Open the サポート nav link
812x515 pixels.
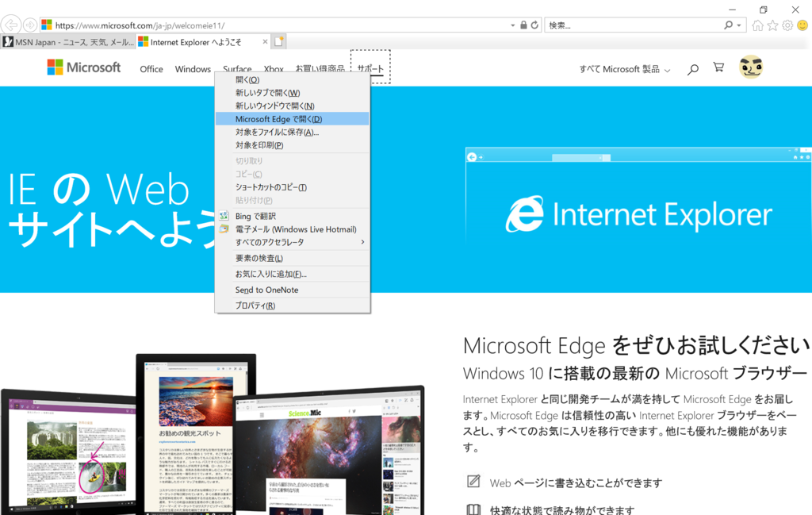coord(370,68)
